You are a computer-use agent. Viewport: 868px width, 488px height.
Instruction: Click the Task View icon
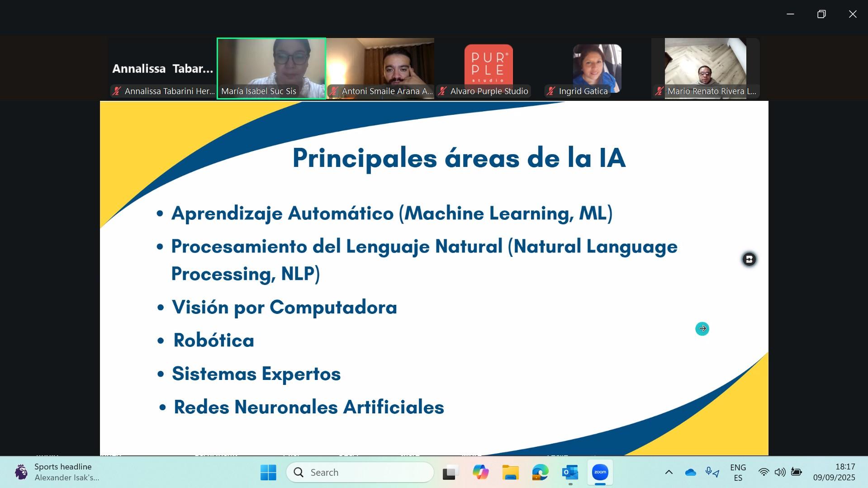451,473
